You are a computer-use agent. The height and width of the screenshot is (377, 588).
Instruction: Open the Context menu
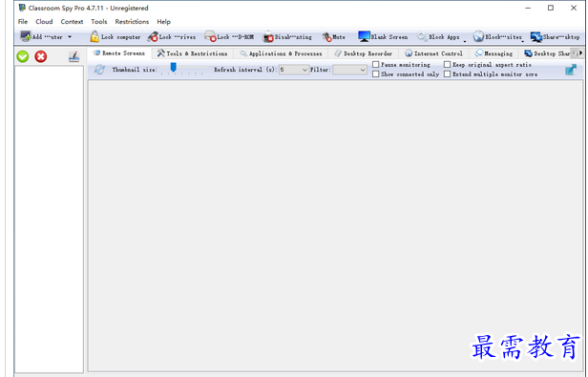click(x=72, y=22)
